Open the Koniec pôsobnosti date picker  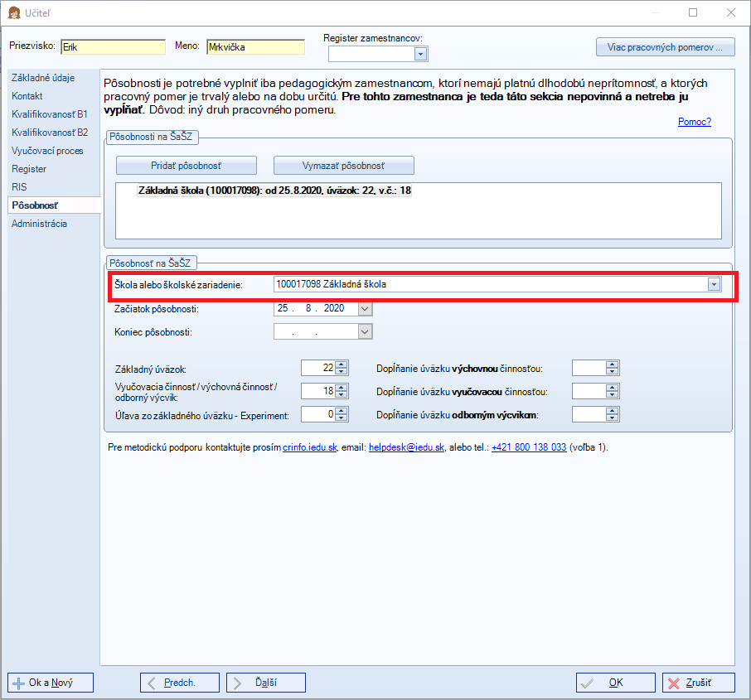coord(365,331)
